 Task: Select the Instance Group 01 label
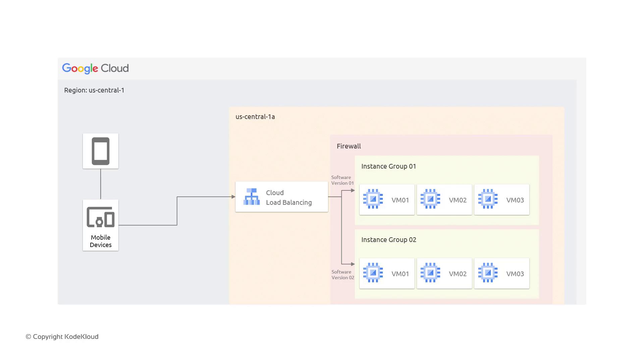388,166
